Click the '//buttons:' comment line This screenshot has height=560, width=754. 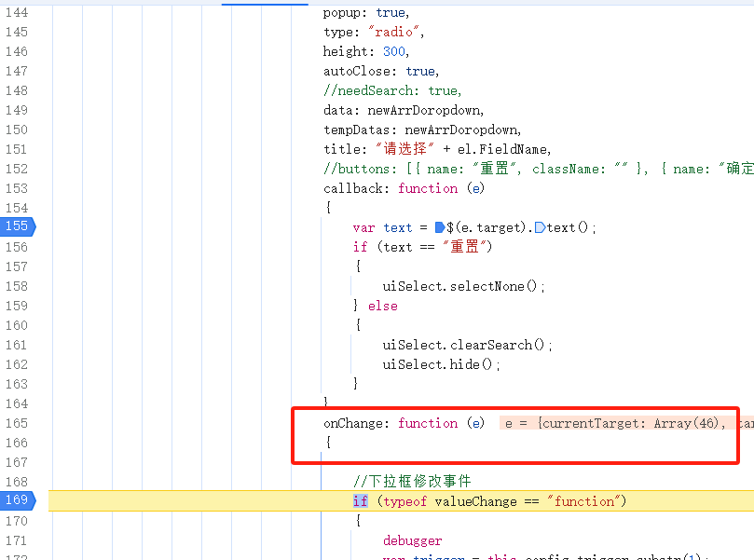(x=539, y=169)
